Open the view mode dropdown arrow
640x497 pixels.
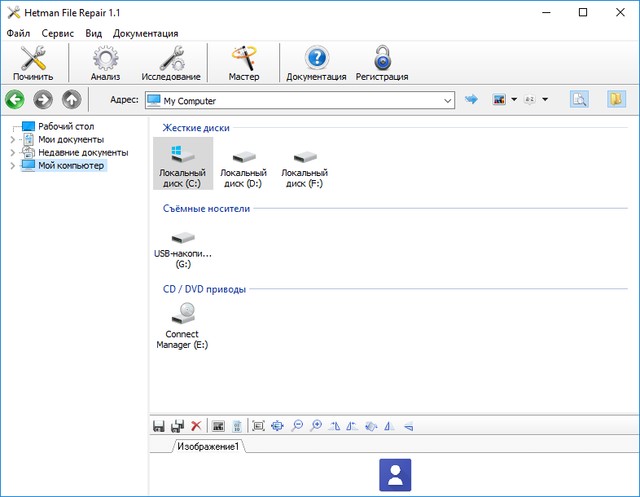click(x=514, y=99)
